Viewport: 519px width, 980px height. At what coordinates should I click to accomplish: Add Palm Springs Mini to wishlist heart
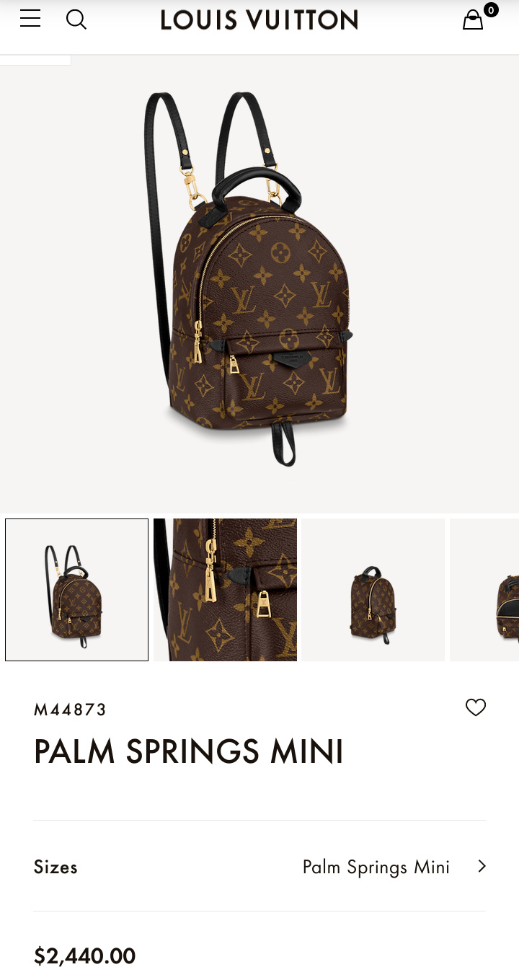[x=476, y=707]
